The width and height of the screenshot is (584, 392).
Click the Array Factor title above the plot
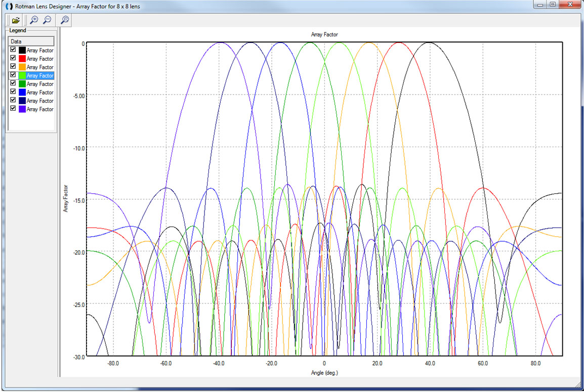pos(324,34)
